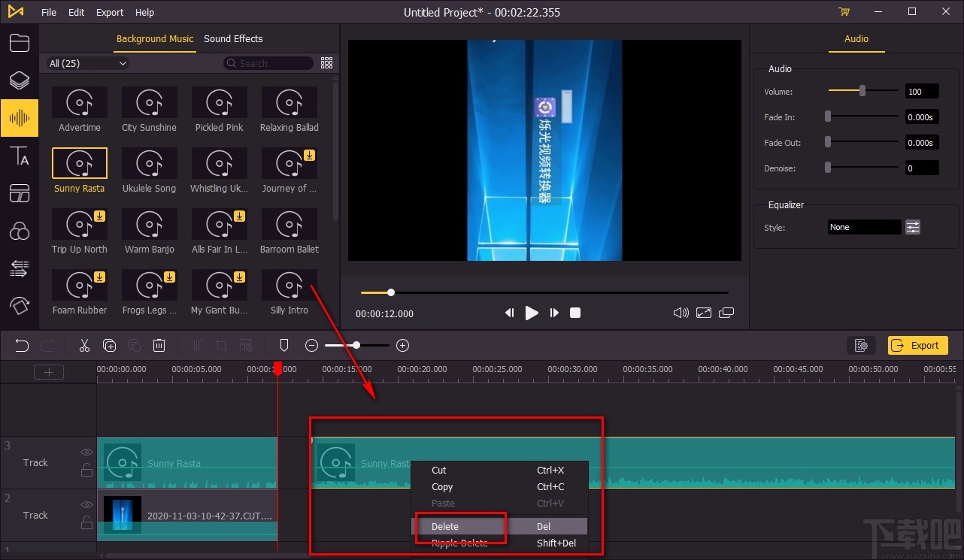The image size is (964, 560).
Task: Add a marker using the marker icon
Action: pyautogui.click(x=284, y=346)
